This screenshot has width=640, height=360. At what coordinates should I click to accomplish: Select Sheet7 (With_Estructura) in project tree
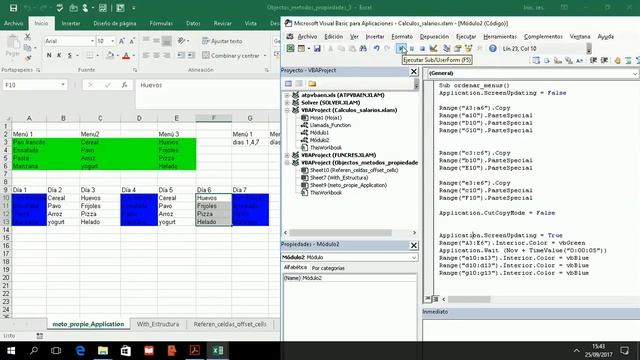coord(339,178)
